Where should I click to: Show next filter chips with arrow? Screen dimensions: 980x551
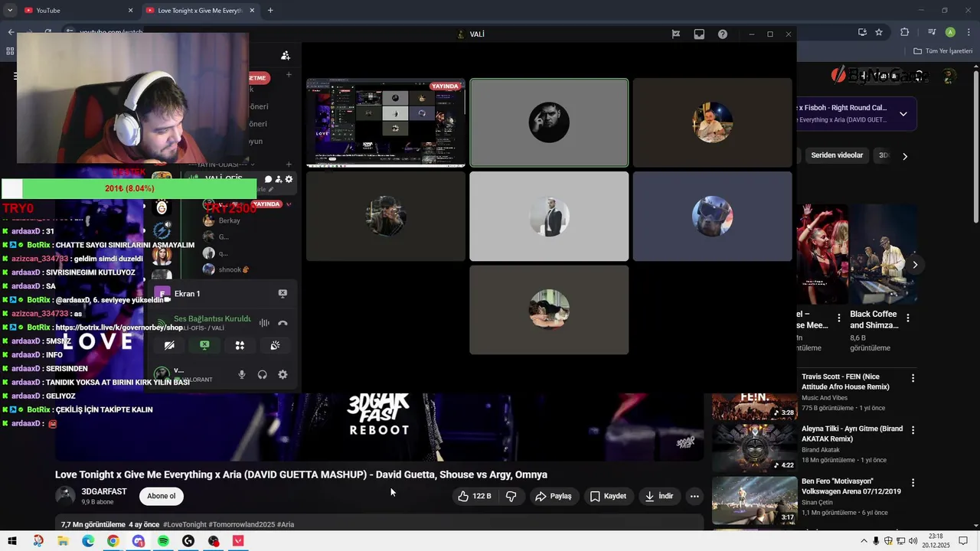coord(905,156)
